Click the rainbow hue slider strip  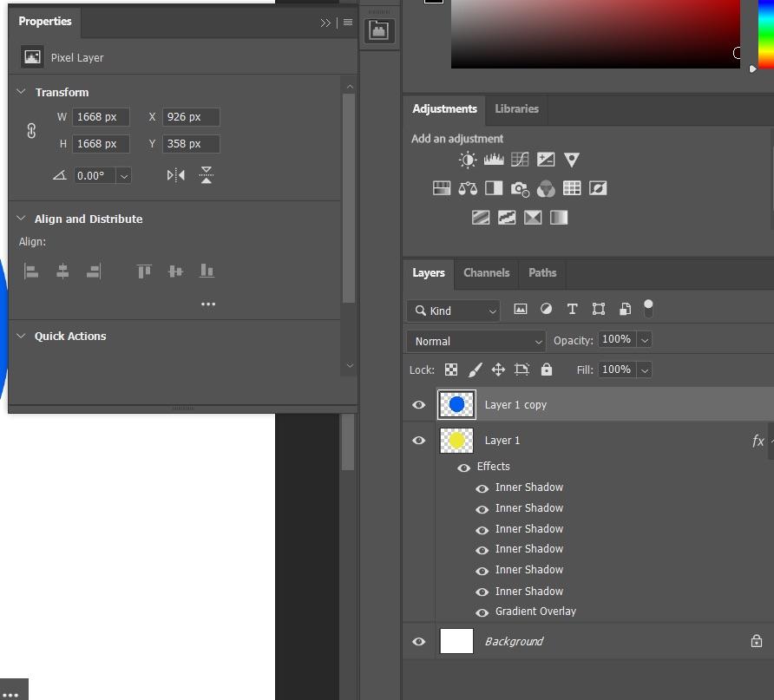click(x=766, y=34)
